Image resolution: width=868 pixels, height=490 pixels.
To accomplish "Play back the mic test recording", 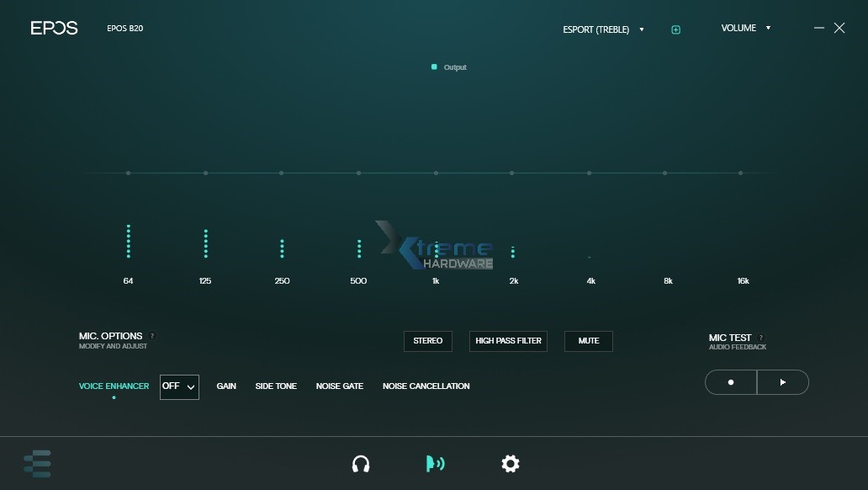I will (x=783, y=382).
